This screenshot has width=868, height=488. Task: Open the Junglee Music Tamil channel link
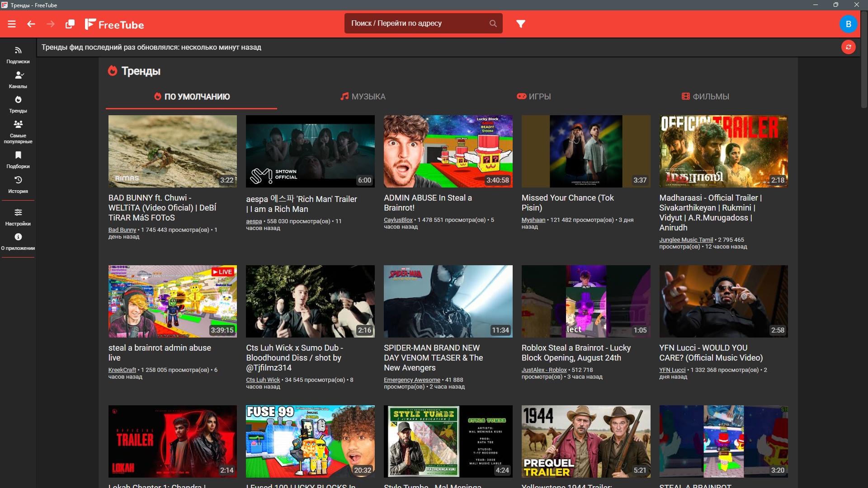pyautogui.click(x=686, y=240)
